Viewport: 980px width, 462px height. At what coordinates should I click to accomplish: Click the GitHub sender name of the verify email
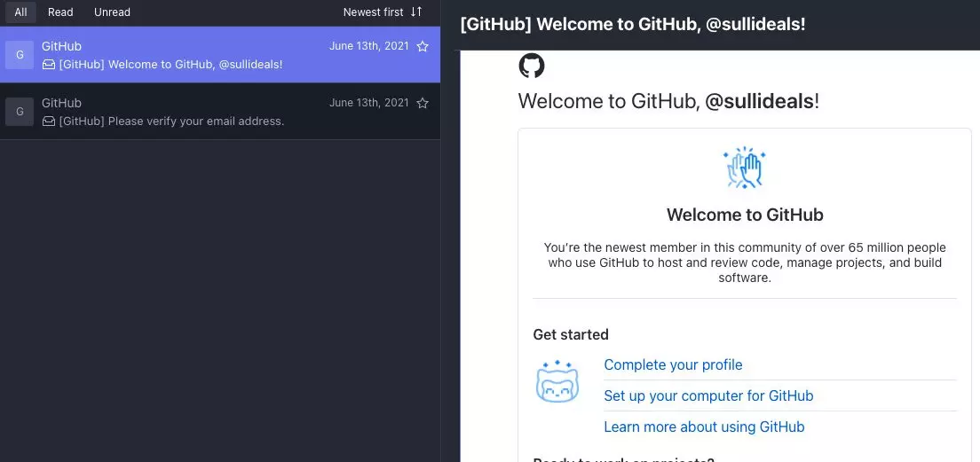(x=61, y=103)
